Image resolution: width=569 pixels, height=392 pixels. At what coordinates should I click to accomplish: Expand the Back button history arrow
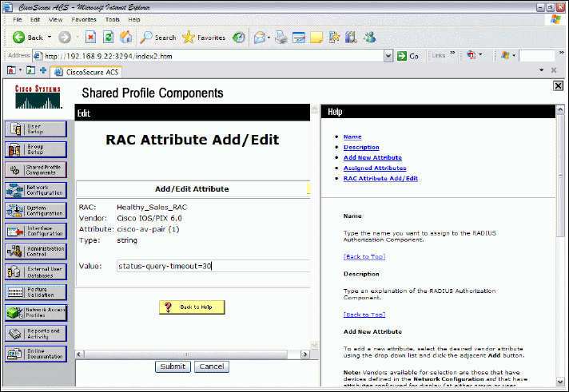pyautogui.click(x=50, y=37)
